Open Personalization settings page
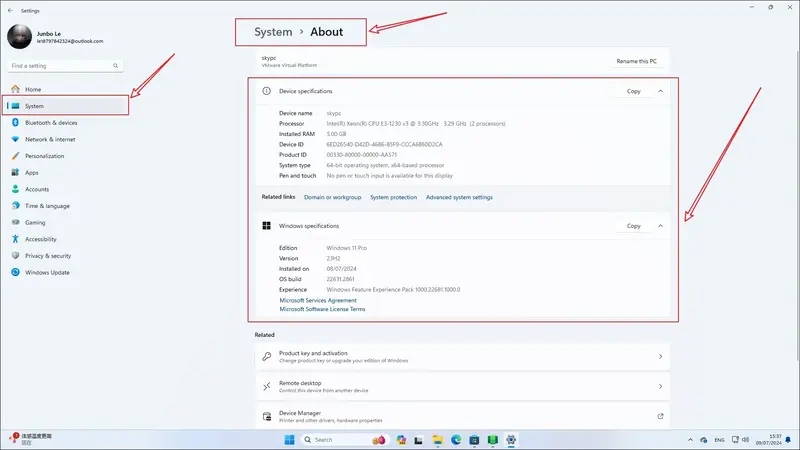 click(x=45, y=156)
